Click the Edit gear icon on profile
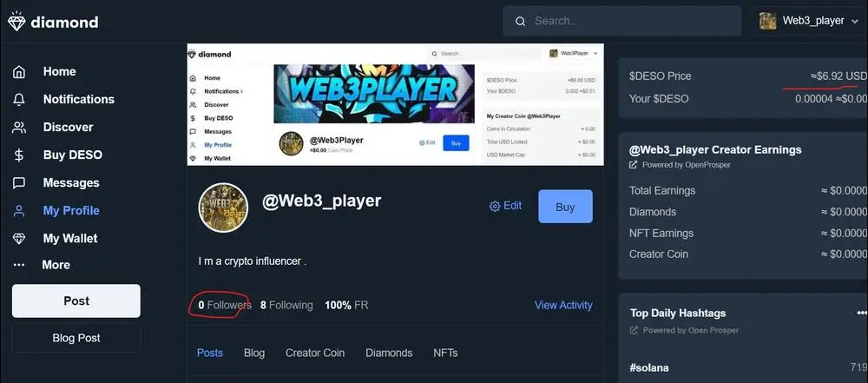The width and height of the screenshot is (868, 383). click(x=495, y=206)
